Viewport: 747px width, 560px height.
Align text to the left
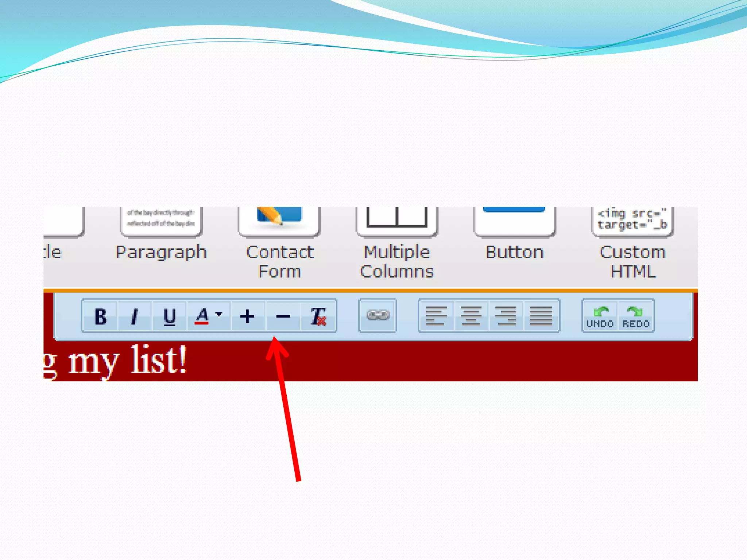click(x=436, y=316)
